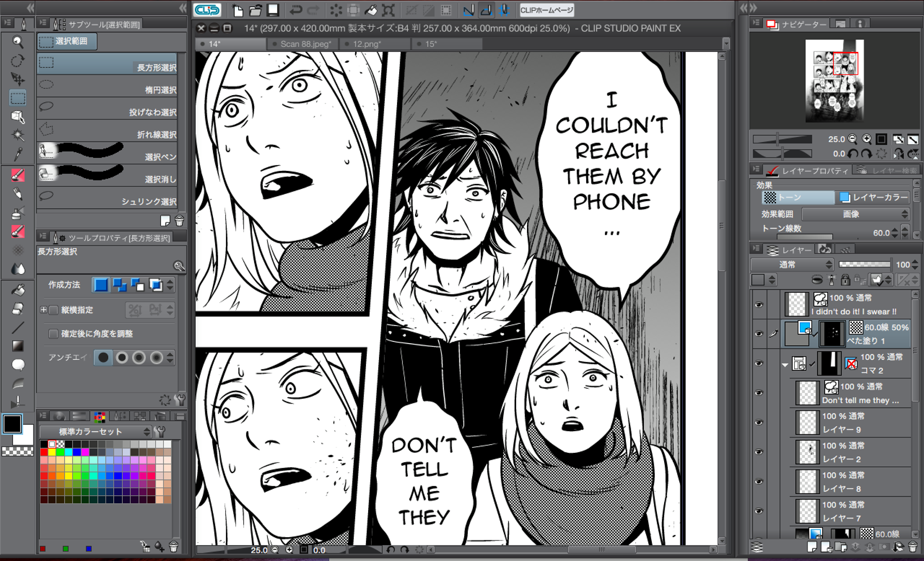The height and width of the screenshot is (561, 924).
Task: Click the Scale/Rotate transform icon in the command bar
Action: click(x=388, y=10)
